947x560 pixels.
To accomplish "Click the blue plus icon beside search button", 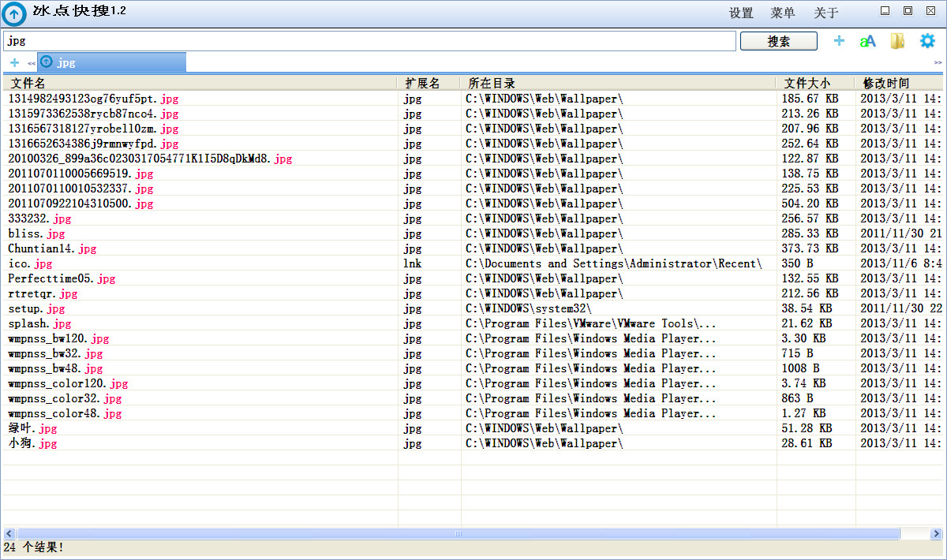I will tap(839, 41).
